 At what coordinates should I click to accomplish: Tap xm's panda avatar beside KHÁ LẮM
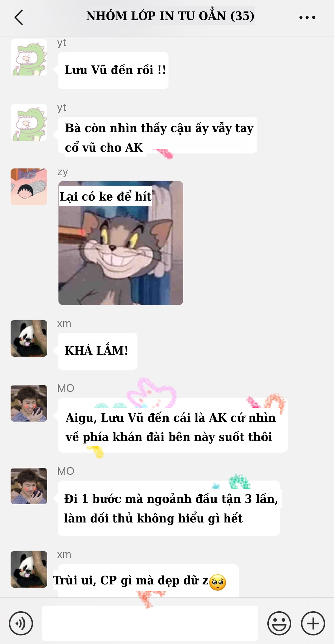29,338
